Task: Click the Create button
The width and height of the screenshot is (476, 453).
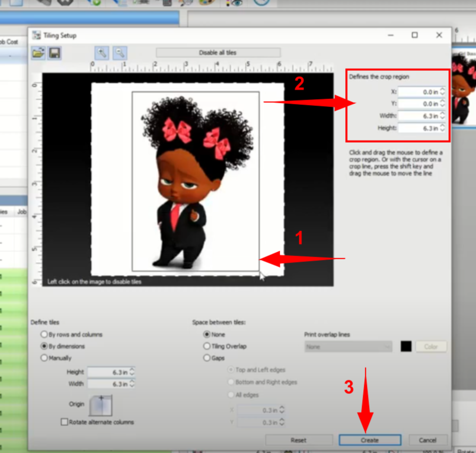Action: click(370, 440)
